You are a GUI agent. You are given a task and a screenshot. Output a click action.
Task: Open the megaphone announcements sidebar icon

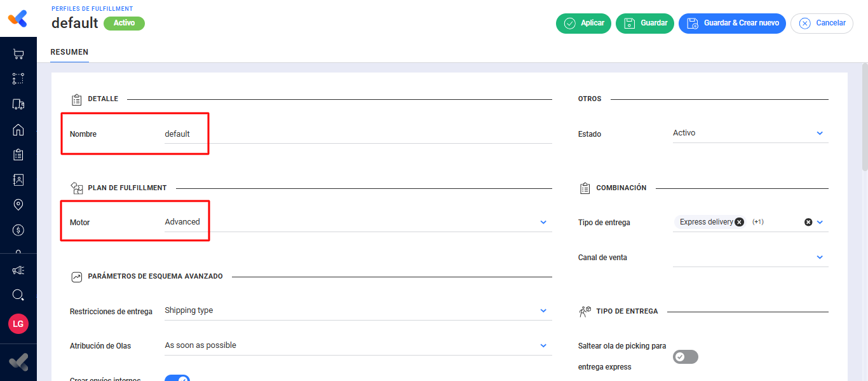(x=18, y=270)
